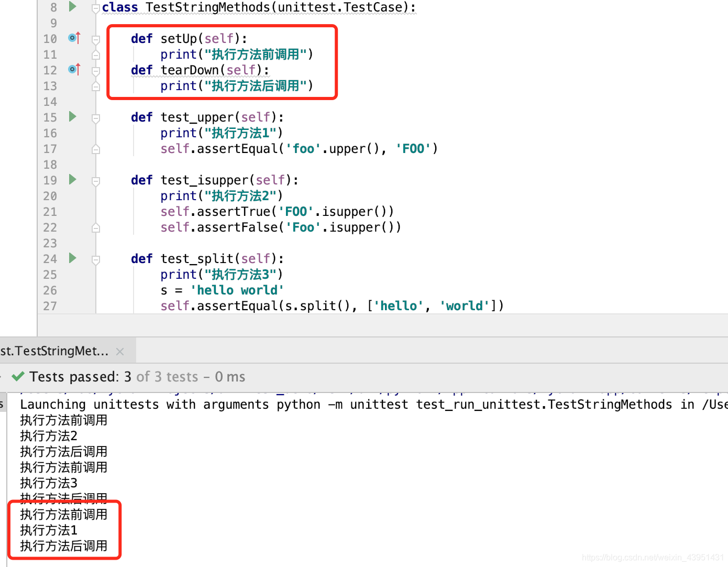The image size is (728, 567).
Task: Click unittest.TestCase in the class declaration
Action: pos(343,7)
